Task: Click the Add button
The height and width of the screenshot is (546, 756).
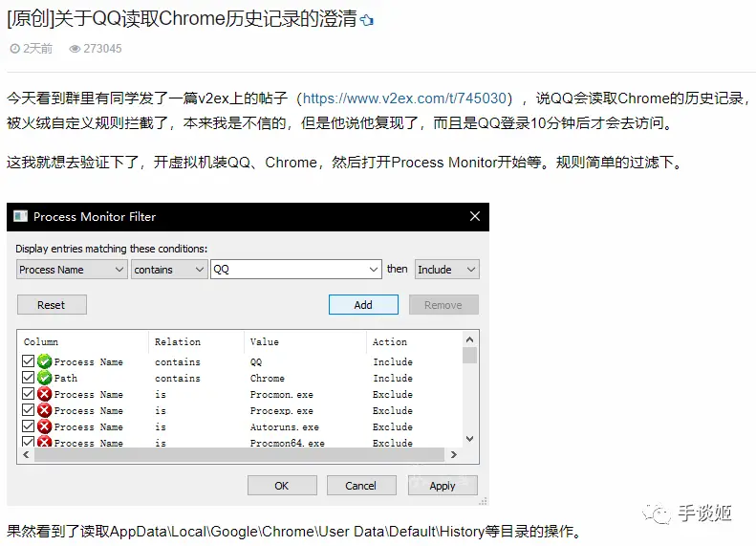Action: pos(363,305)
